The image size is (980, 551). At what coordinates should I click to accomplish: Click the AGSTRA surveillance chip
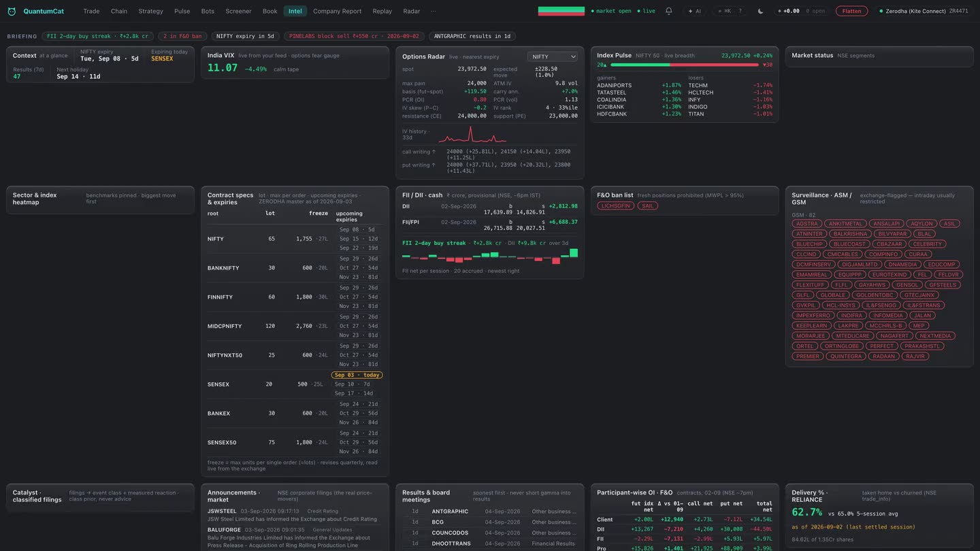coord(806,224)
